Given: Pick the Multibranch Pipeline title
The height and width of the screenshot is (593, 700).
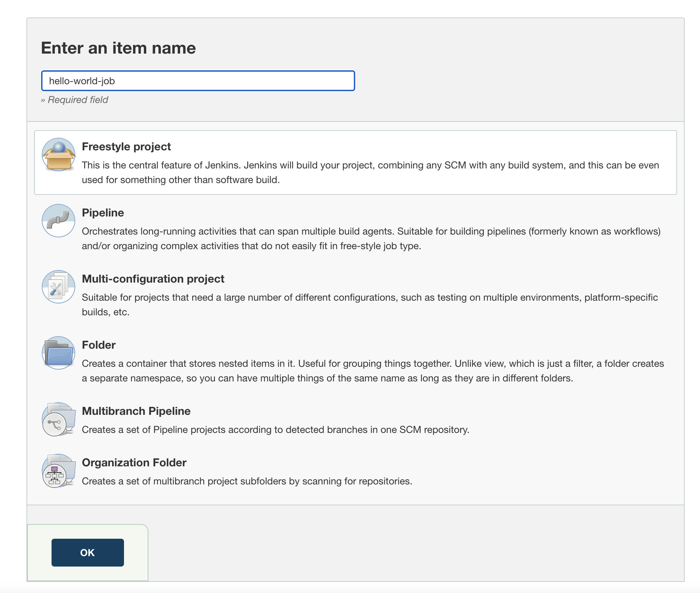Looking at the screenshot, I should coord(136,411).
